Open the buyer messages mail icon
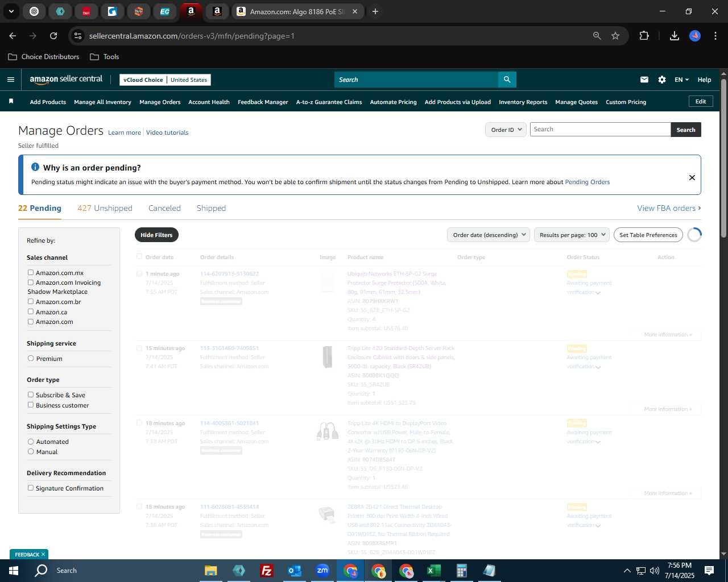728x582 pixels. pyautogui.click(x=644, y=80)
